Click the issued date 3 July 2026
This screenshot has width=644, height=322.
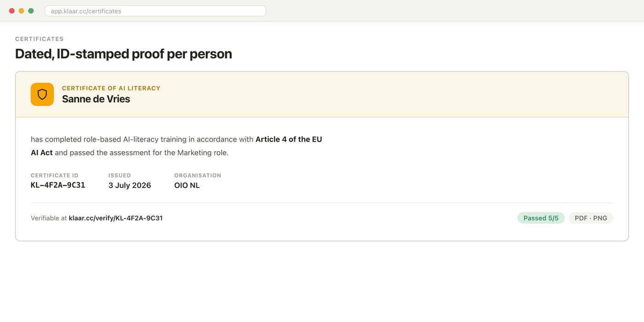click(x=130, y=185)
